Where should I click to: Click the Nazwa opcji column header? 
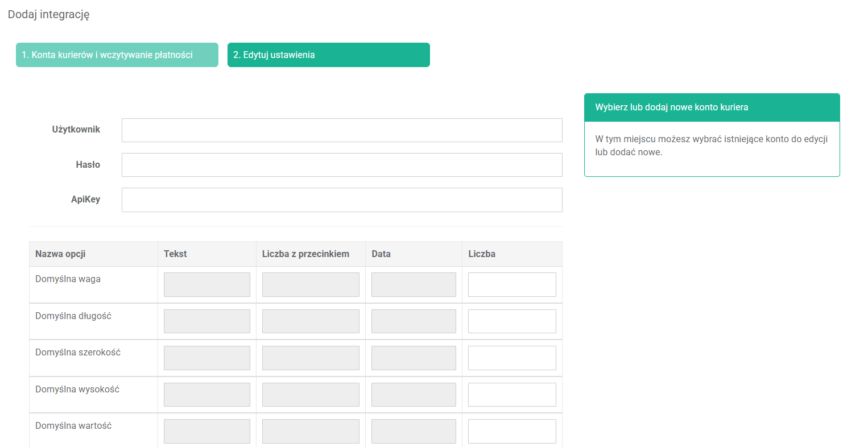pos(60,254)
